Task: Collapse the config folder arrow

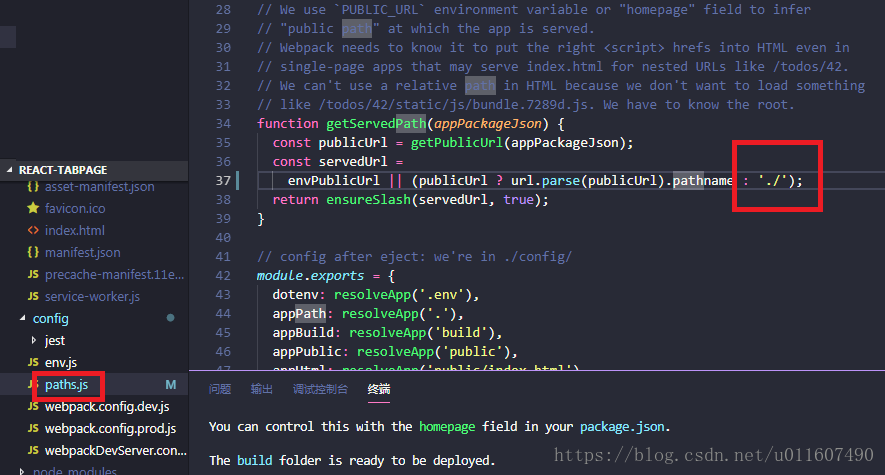Action: tap(23, 318)
